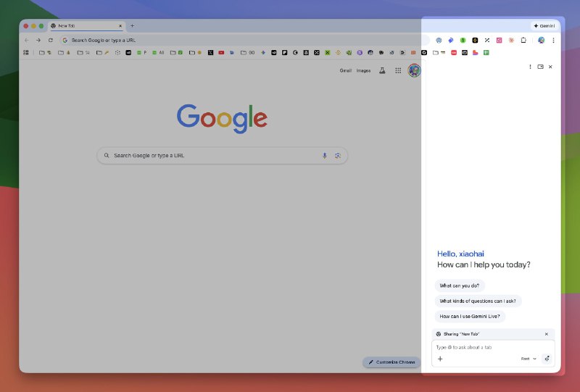Pop out the Gemini panel into floating window
Viewport: 580px width, 392px height.
pyautogui.click(x=540, y=67)
